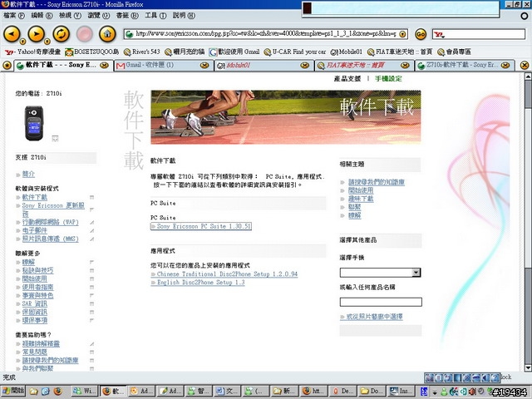Image resolution: width=532 pixels, height=399 pixels.
Task: Open the 檔案 (F) menu
Action: point(14,15)
